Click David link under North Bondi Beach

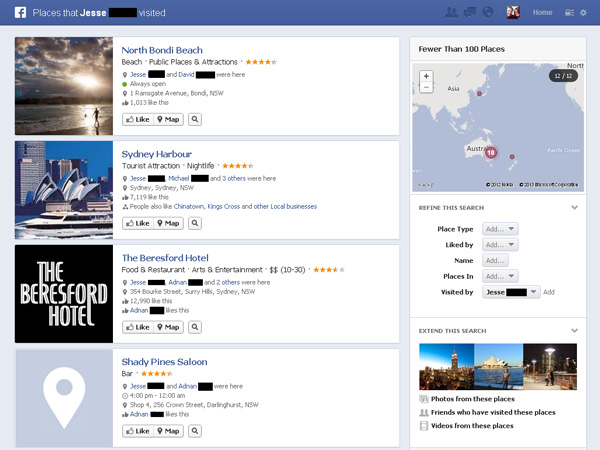(x=186, y=75)
